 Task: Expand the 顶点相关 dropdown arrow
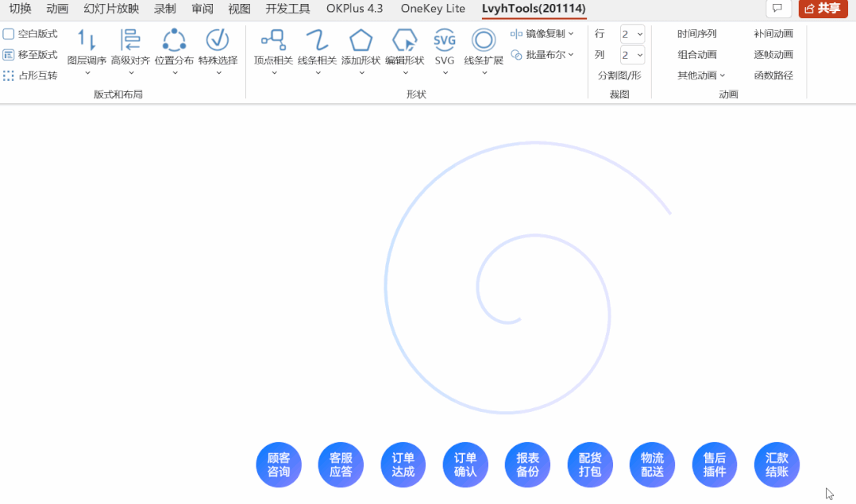274,73
